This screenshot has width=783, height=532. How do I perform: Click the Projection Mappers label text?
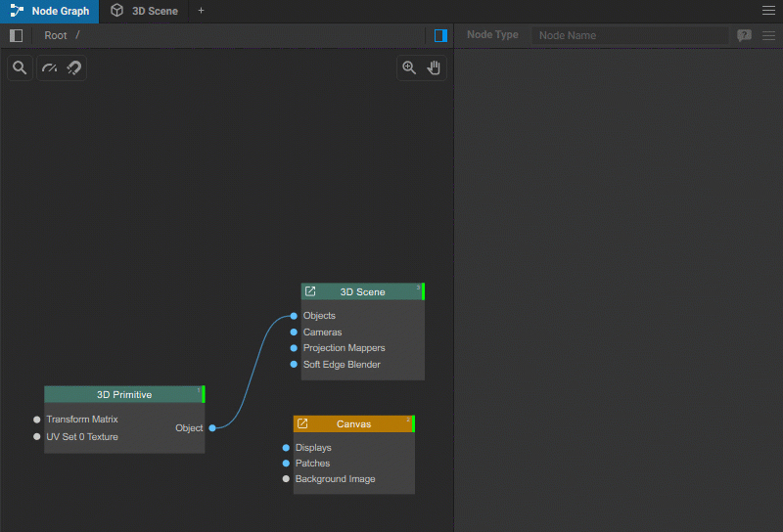pyautogui.click(x=345, y=348)
